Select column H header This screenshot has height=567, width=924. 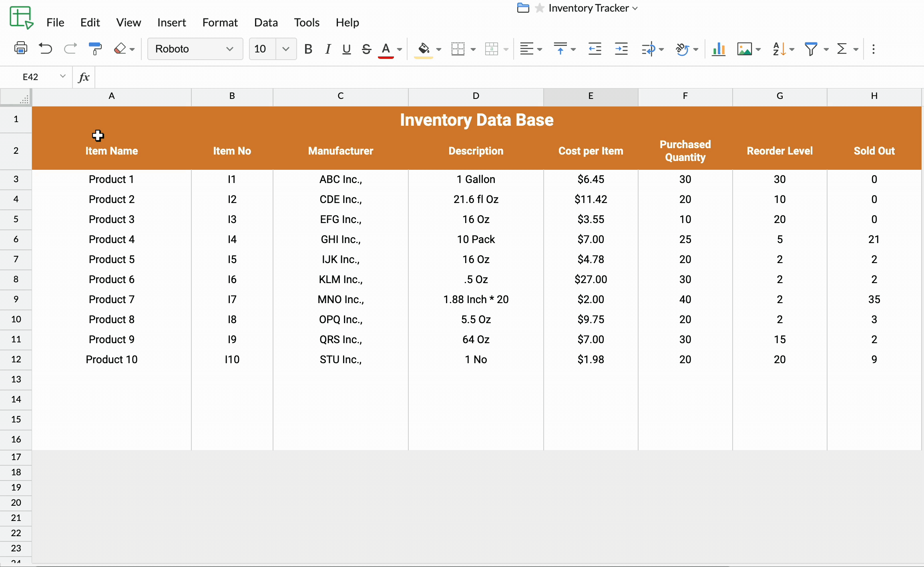coord(874,97)
